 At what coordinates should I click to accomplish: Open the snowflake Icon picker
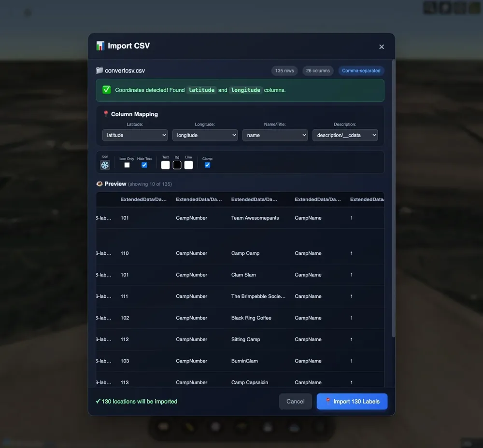[x=105, y=165]
